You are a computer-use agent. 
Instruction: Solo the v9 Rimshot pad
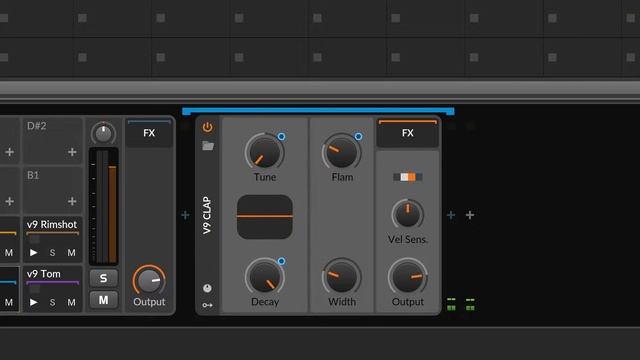point(52,253)
